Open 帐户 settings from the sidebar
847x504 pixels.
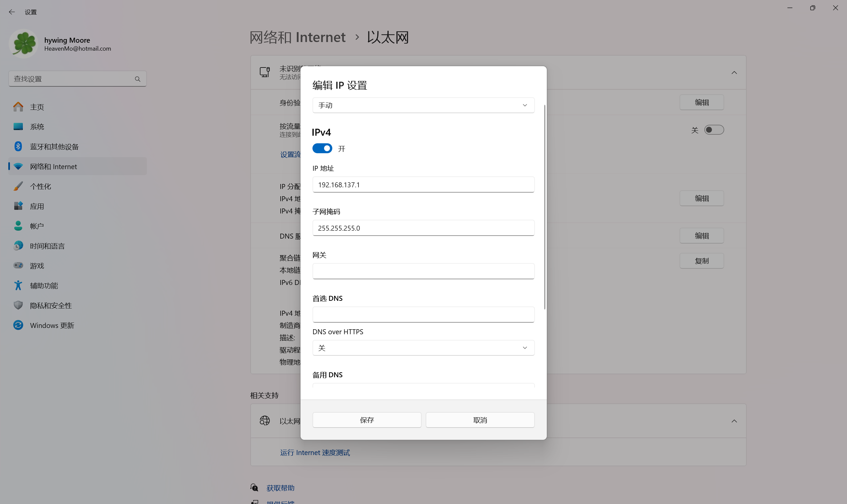pyautogui.click(x=37, y=225)
